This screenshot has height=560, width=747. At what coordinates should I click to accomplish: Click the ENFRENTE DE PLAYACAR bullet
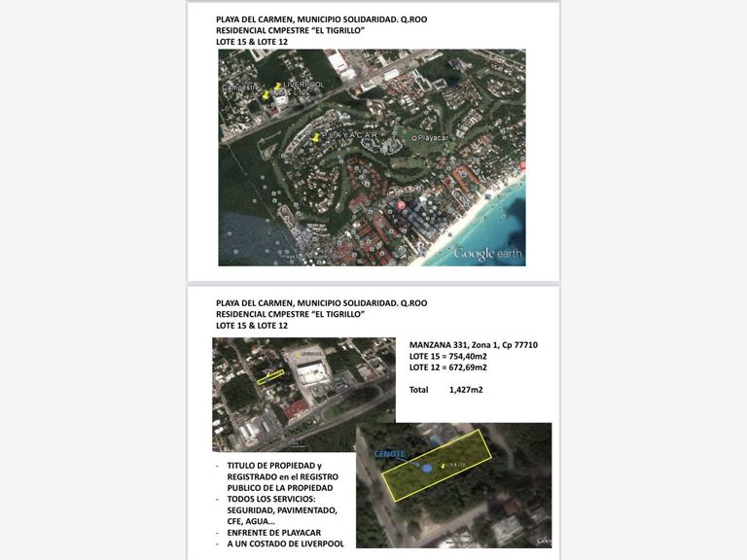tap(274, 533)
